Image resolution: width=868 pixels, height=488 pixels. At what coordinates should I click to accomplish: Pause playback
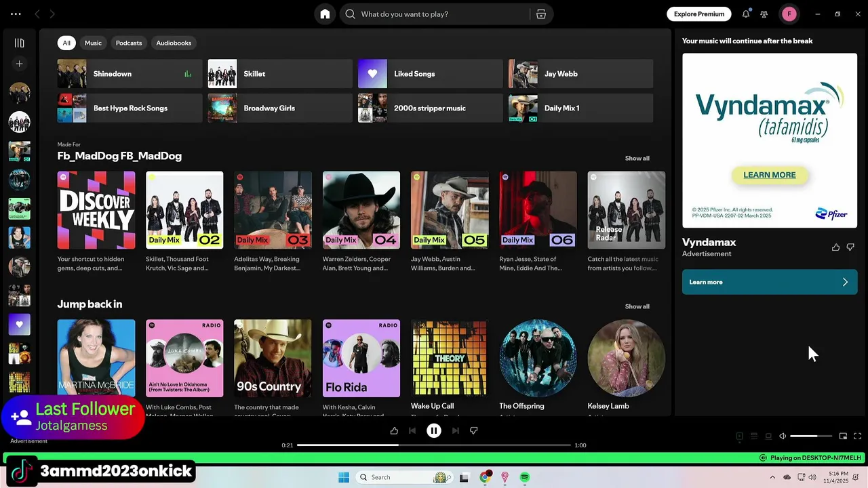click(x=434, y=430)
